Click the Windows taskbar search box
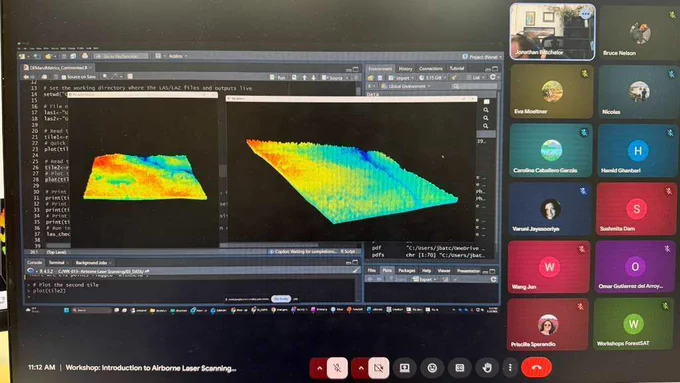This screenshot has height=383, width=680. [x=92, y=310]
